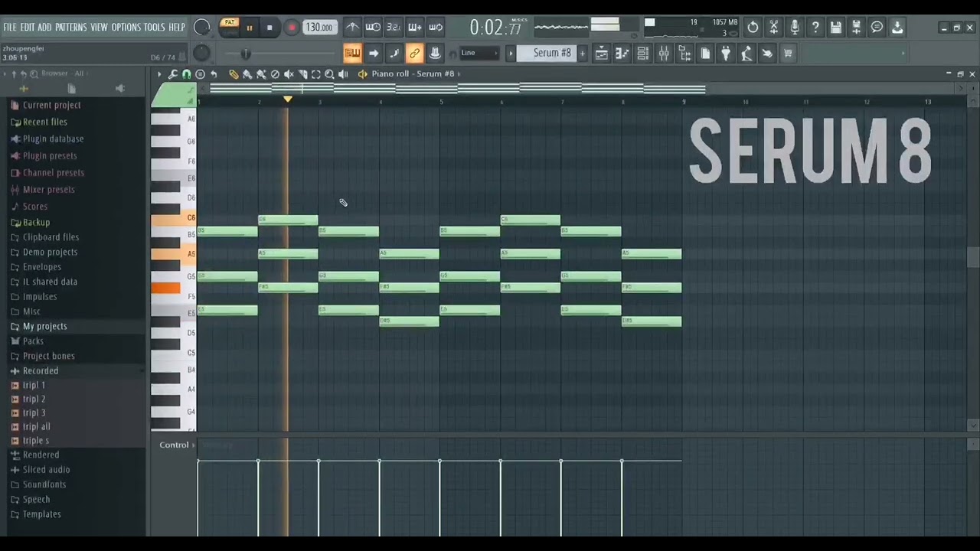This screenshot has width=980, height=551.
Task: Click the master pitch knob
Action: [201, 53]
